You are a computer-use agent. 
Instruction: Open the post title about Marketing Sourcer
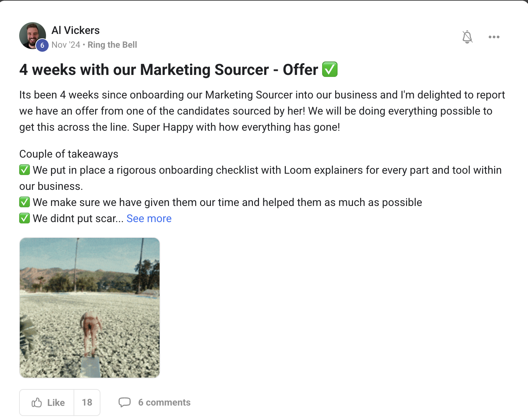(168, 70)
